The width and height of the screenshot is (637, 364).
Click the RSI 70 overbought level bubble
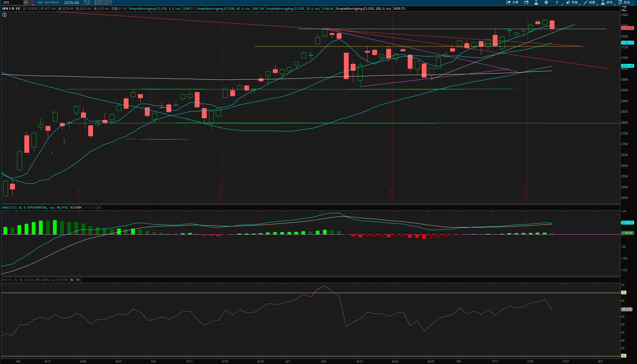pos(624,292)
